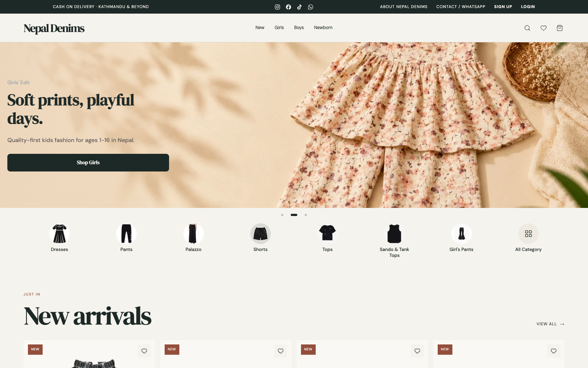
Task: Open the shopping bag cart
Action: coord(560,28)
